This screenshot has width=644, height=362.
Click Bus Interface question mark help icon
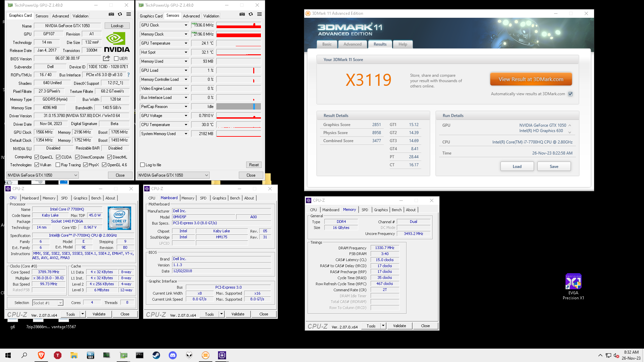point(128,75)
